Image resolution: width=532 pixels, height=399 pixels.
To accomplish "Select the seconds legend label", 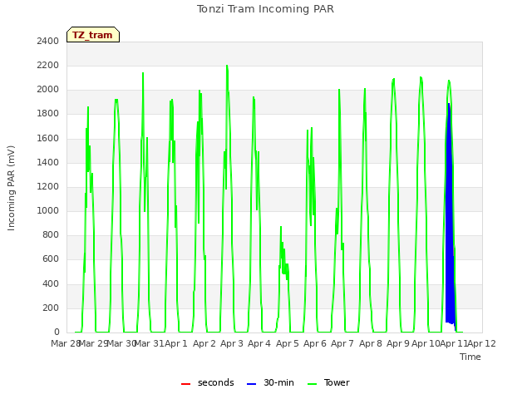I will coord(216,382).
